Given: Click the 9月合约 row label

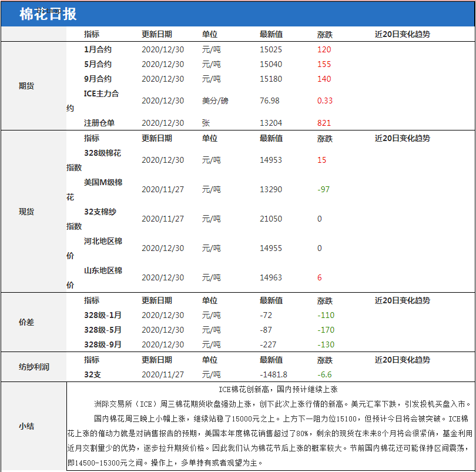Looking at the screenshot, I should tap(98, 79).
